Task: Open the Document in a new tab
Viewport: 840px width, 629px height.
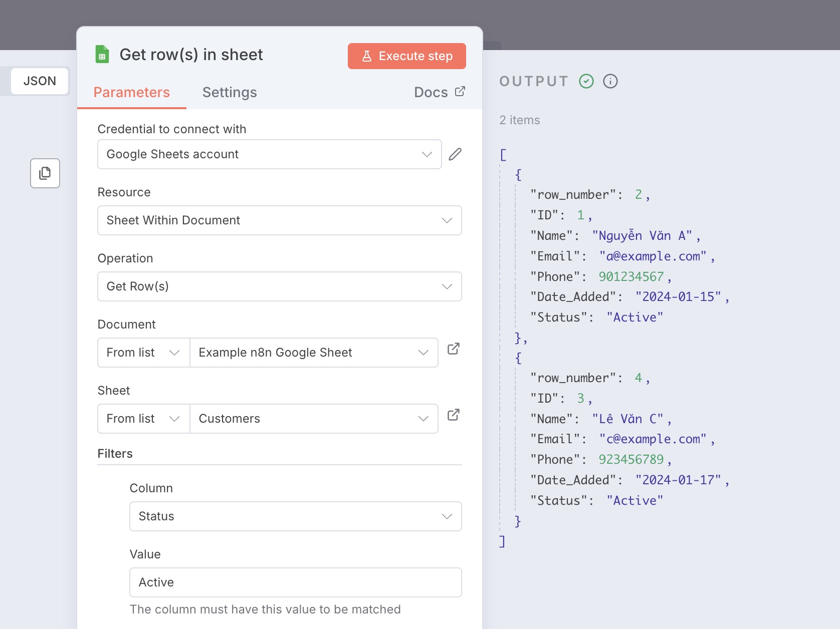Action: [454, 349]
